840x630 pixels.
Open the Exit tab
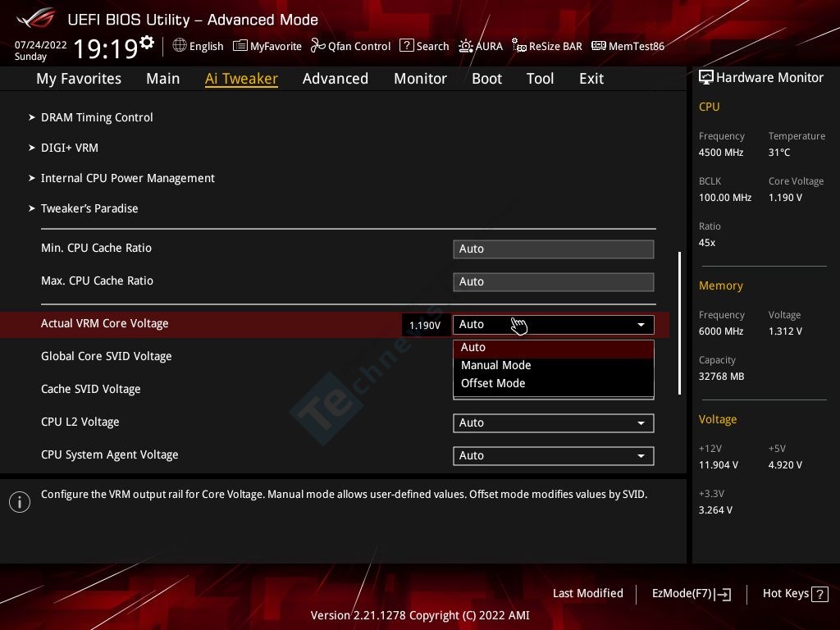(x=591, y=79)
